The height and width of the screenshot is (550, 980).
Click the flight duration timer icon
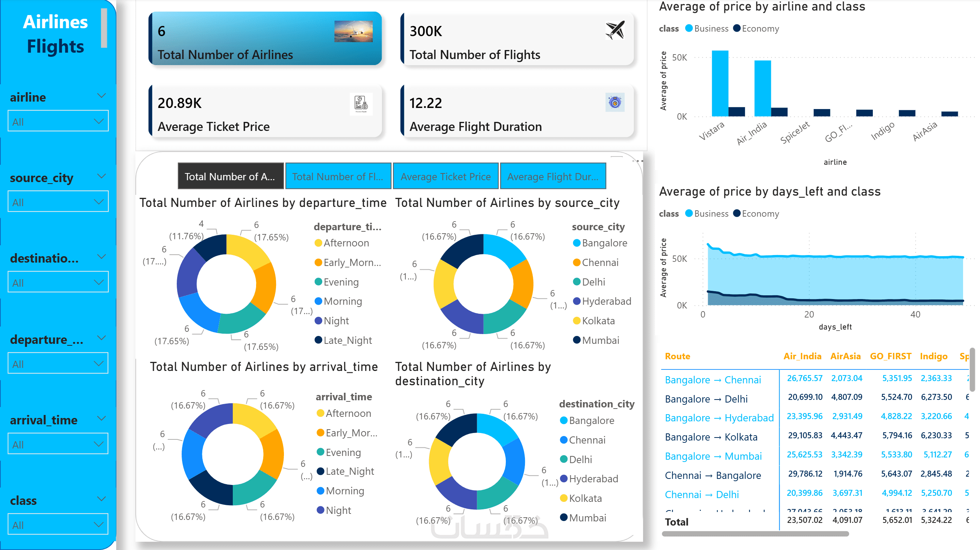point(615,102)
